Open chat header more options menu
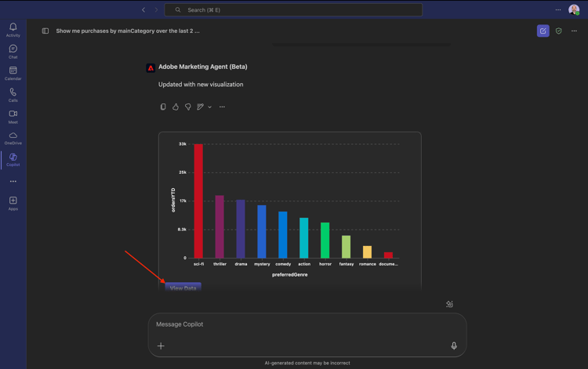 point(574,31)
